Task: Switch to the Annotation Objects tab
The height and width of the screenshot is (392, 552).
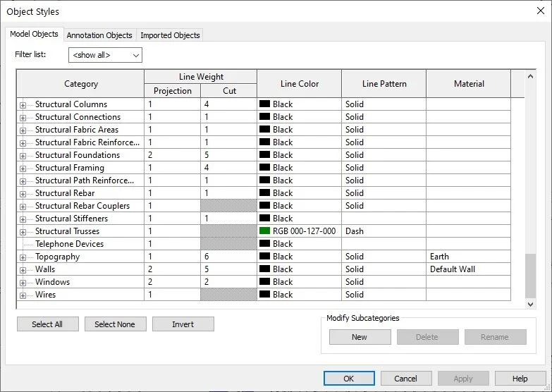Action: pyautogui.click(x=99, y=35)
